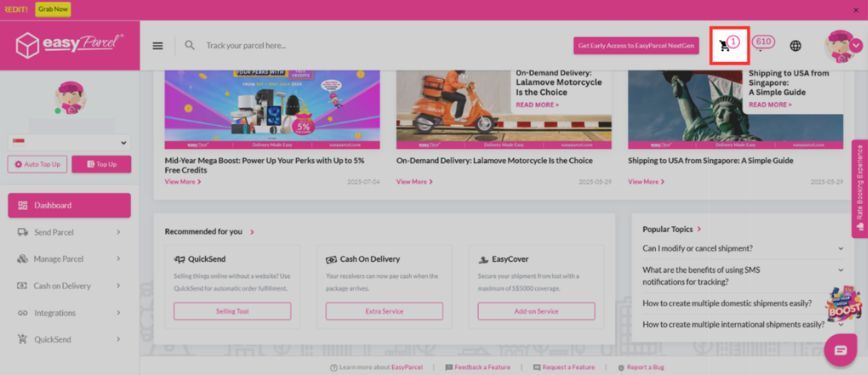Screen dimensions: 868x375
Task: Click the Integrations link icon
Action: [22, 313]
